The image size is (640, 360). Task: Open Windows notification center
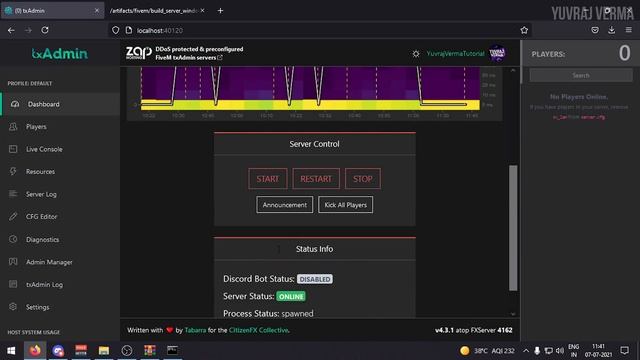(624, 351)
